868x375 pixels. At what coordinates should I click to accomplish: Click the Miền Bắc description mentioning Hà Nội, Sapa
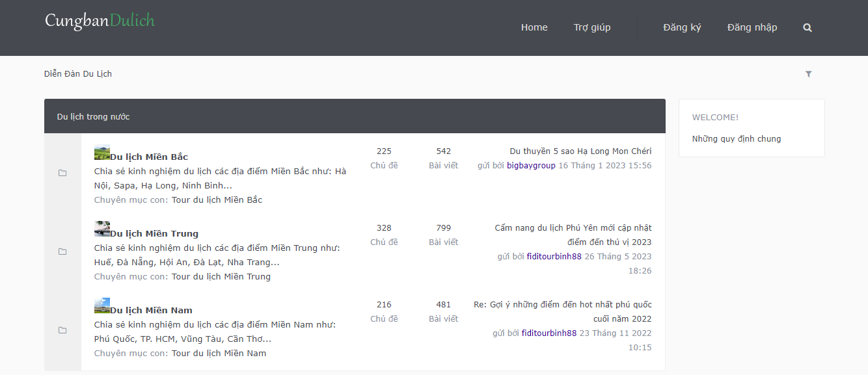point(221,179)
